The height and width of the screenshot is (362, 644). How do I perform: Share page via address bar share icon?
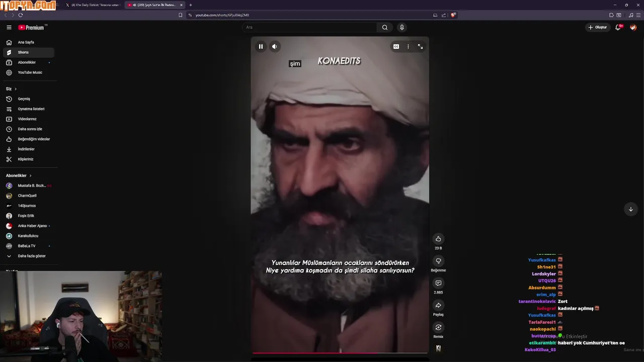[x=443, y=15]
